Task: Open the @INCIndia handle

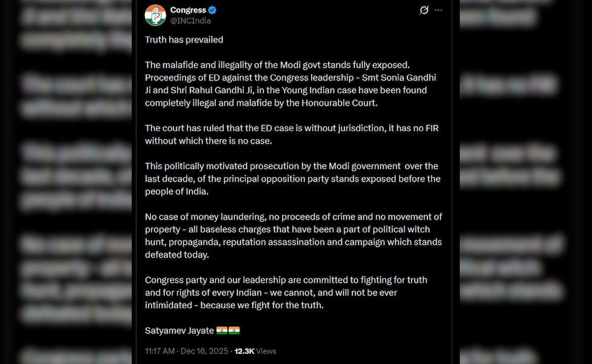Action: click(x=190, y=21)
